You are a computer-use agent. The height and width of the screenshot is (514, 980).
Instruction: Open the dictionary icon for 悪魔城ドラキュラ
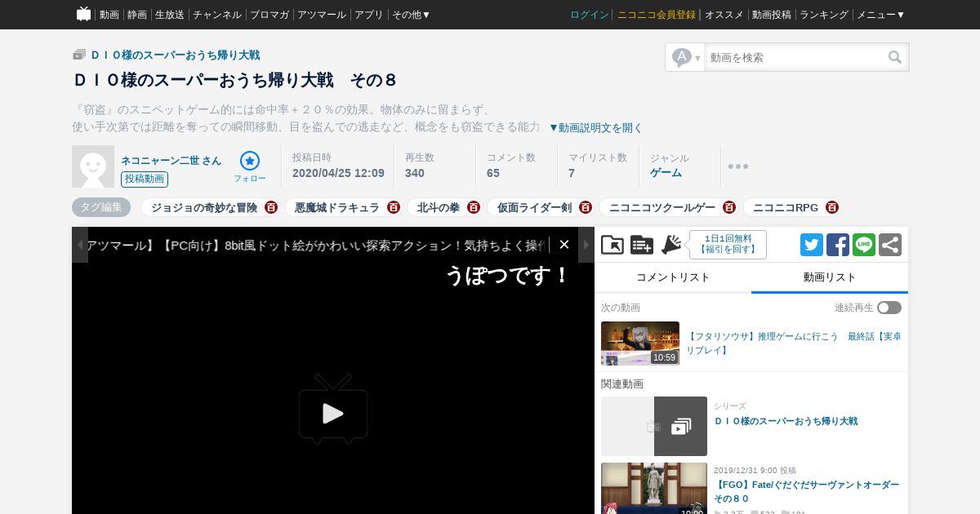tap(394, 207)
